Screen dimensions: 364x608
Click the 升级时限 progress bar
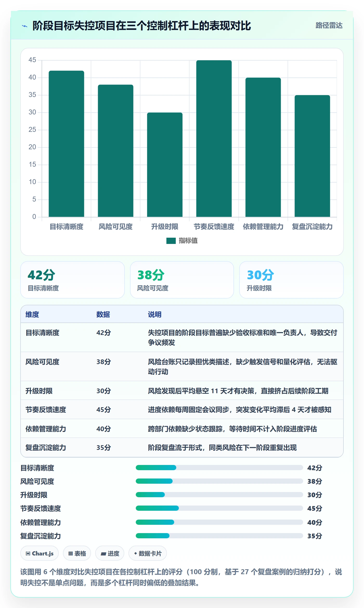(219, 495)
